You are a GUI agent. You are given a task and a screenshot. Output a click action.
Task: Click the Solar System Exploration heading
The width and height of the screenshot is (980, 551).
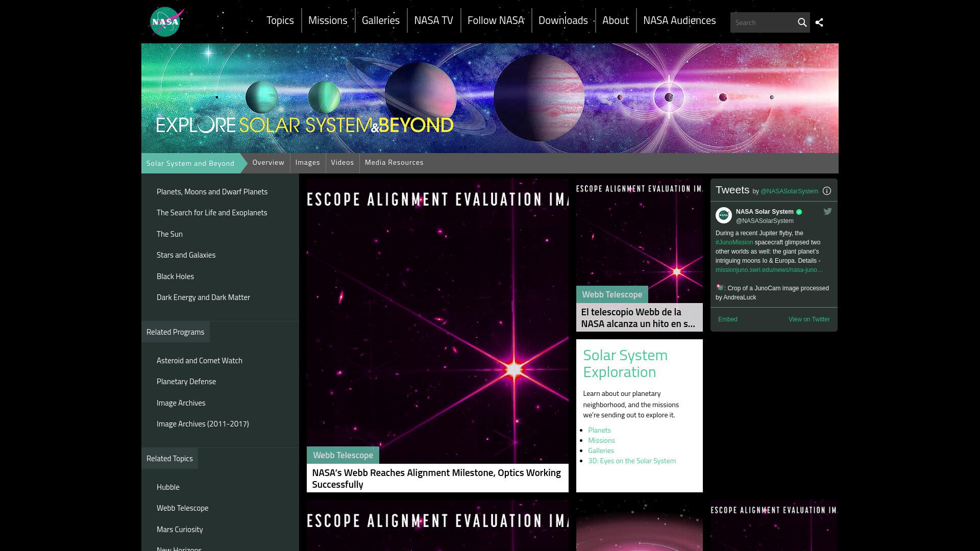pos(625,363)
